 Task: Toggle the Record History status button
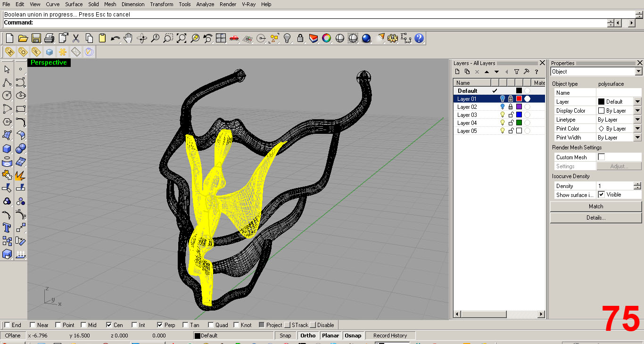[x=390, y=336]
